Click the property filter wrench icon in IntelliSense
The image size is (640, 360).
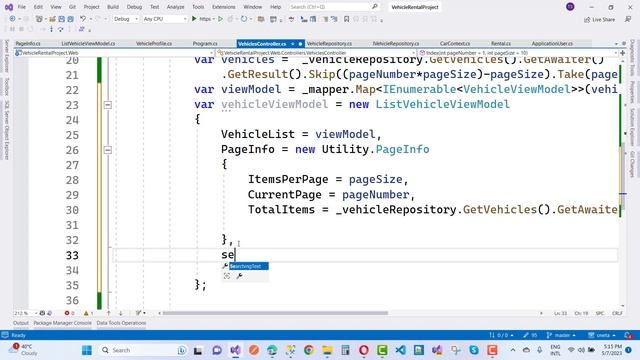240,276
